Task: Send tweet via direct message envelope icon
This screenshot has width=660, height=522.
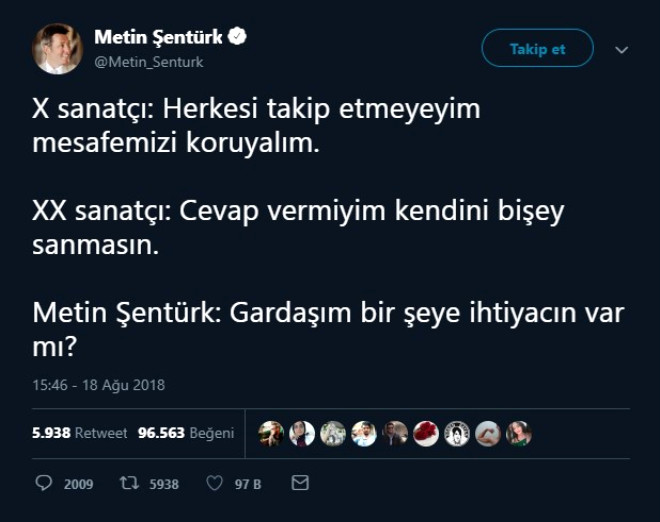Action: pos(299,483)
